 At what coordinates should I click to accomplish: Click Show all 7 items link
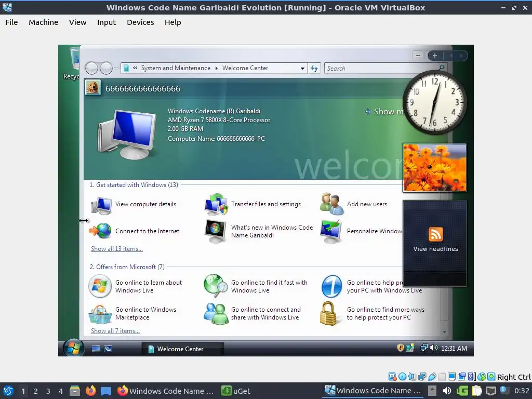pyautogui.click(x=115, y=331)
